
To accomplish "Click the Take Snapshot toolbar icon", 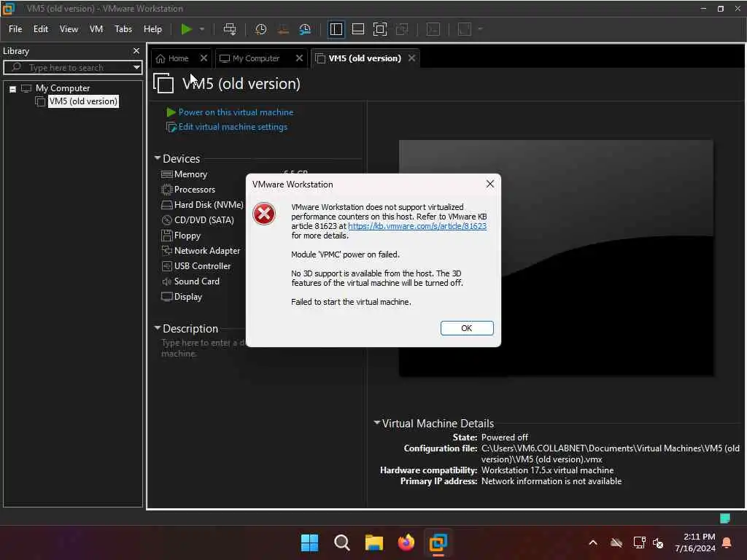I will [260, 29].
